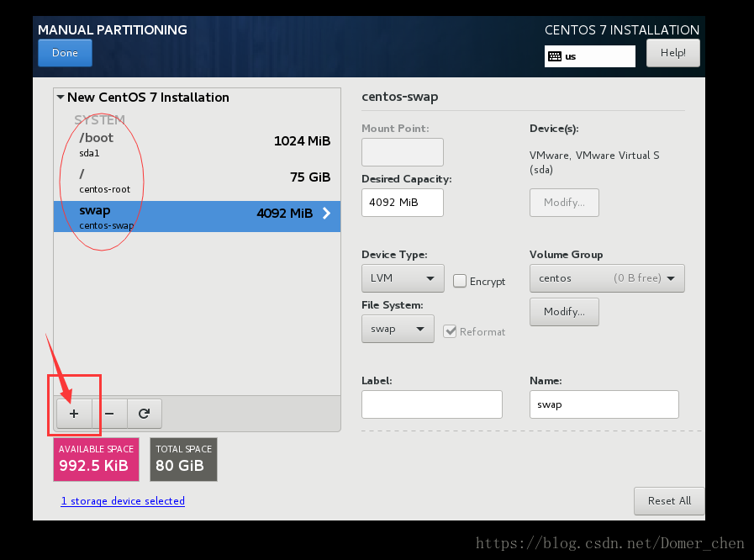The height and width of the screenshot is (560, 754).
Task: Click the 1024 MiB size value
Action: [302, 141]
